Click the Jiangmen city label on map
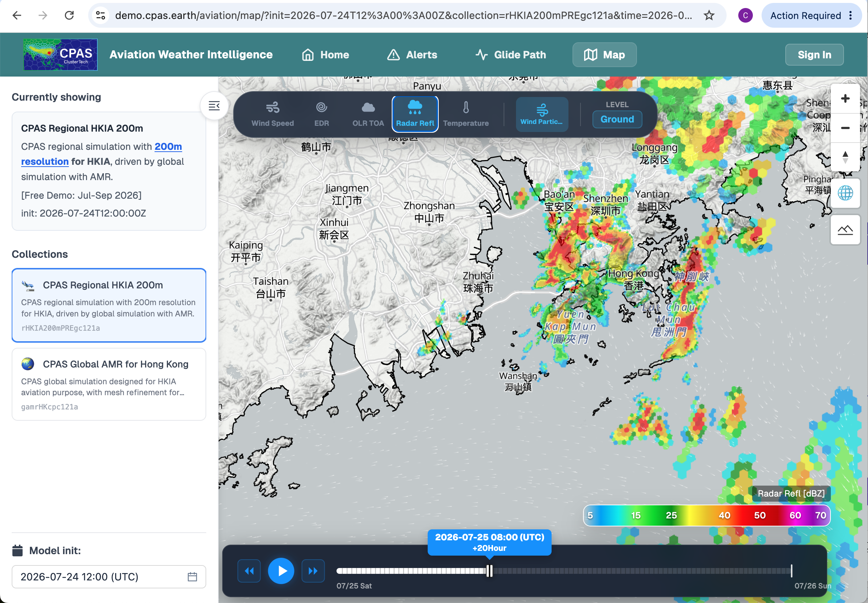This screenshot has width=868, height=603. [x=347, y=194]
